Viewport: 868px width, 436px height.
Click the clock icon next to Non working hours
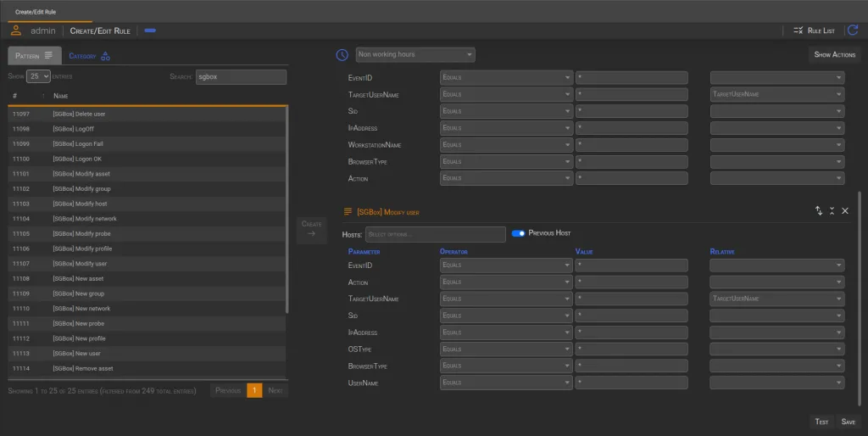(x=342, y=54)
